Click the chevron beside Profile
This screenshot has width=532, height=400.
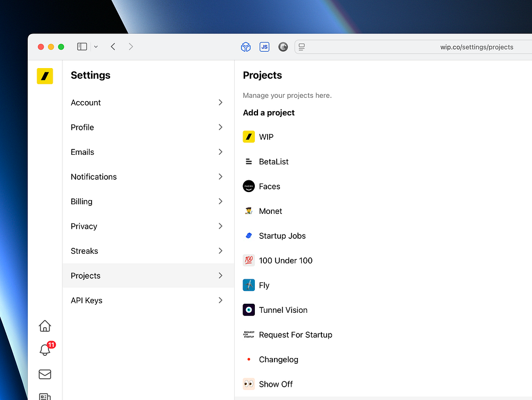[221, 127]
